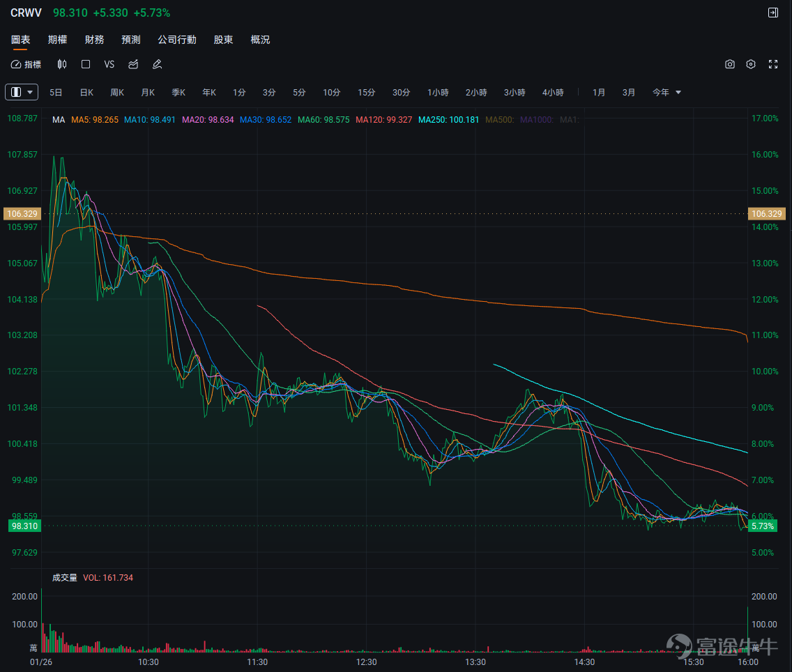Click MA5: 98.265 legend entry
Screen dimensions: 792x672
pyautogui.click(x=94, y=120)
